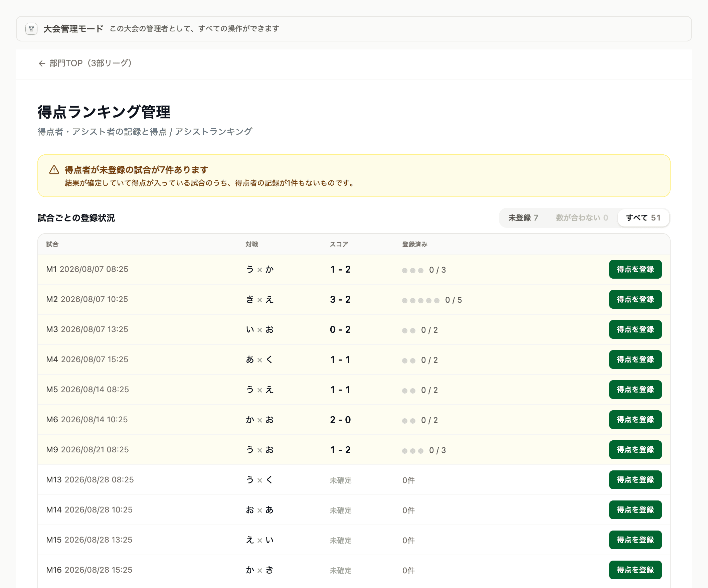Open goal registration for match M3
The image size is (708, 588).
click(635, 329)
